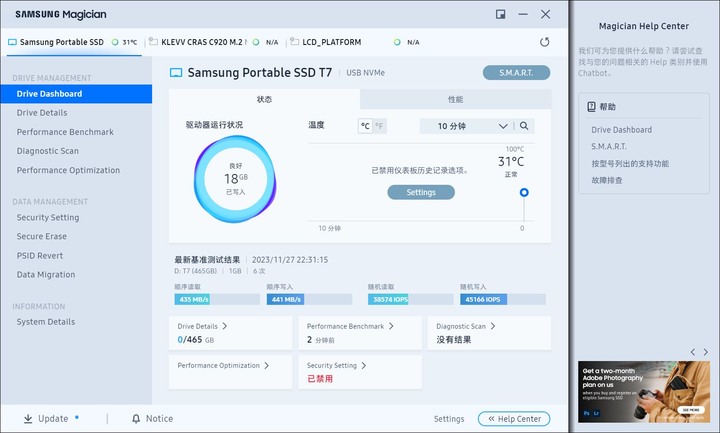The width and height of the screenshot is (720, 433).
Task: Click the compact window mode icon
Action: 501,14
